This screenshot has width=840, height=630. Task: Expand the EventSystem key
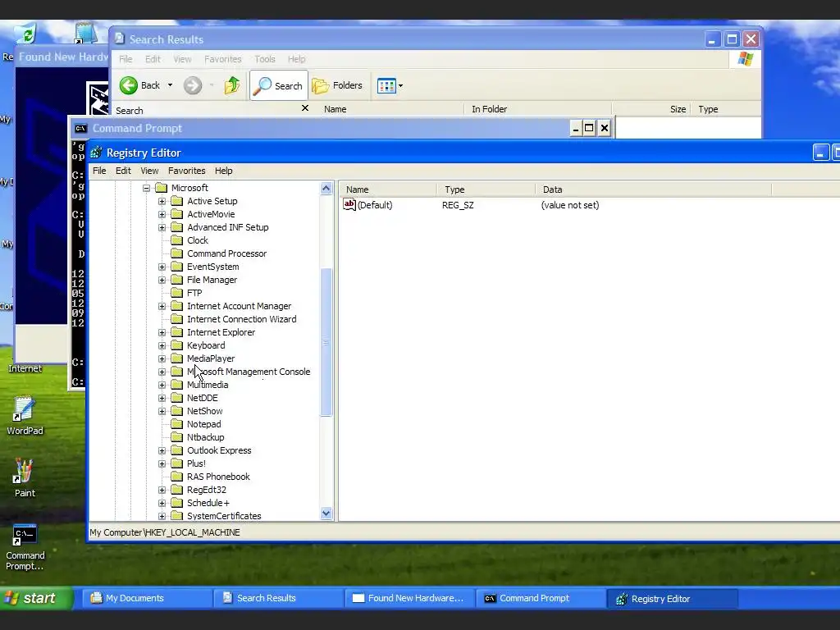pyautogui.click(x=162, y=267)
